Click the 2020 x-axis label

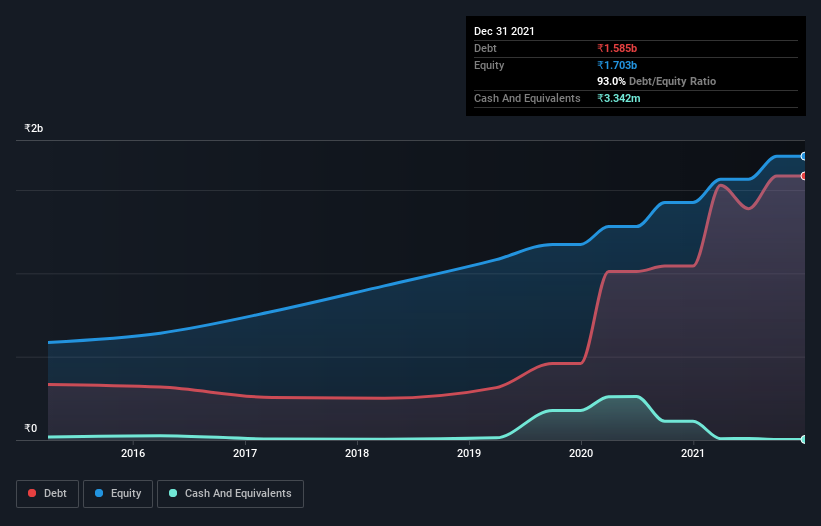tap(581, 453)
